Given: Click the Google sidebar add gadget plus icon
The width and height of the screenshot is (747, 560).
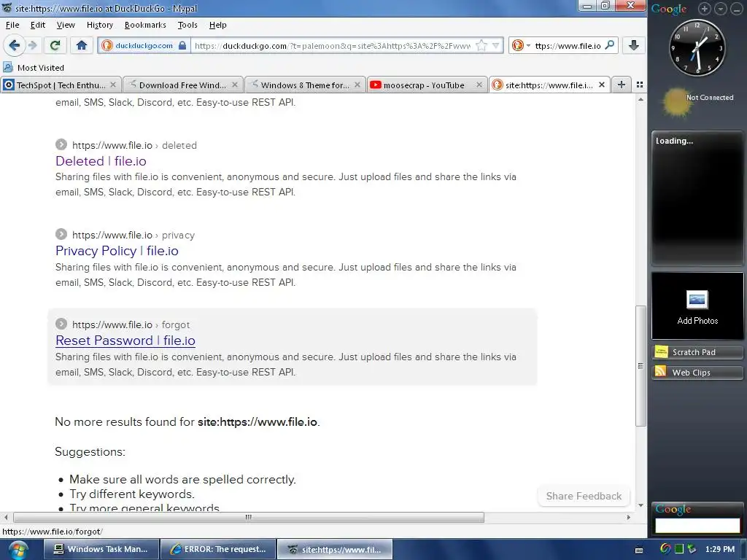Looking at the screenshot, I should 704,9.
